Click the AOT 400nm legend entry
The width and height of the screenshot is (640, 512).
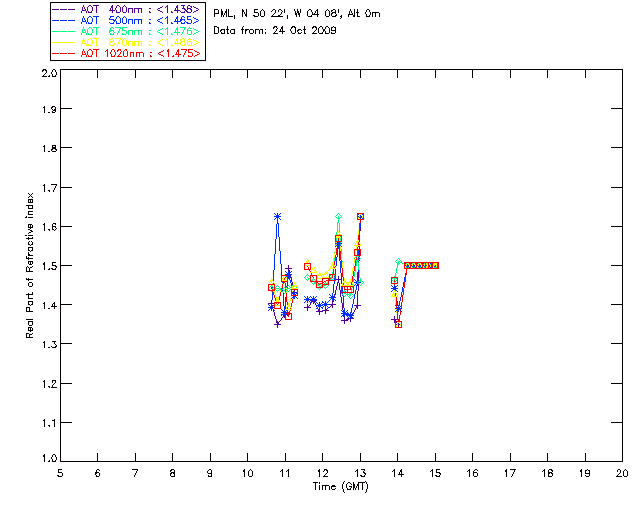point(127,9)
